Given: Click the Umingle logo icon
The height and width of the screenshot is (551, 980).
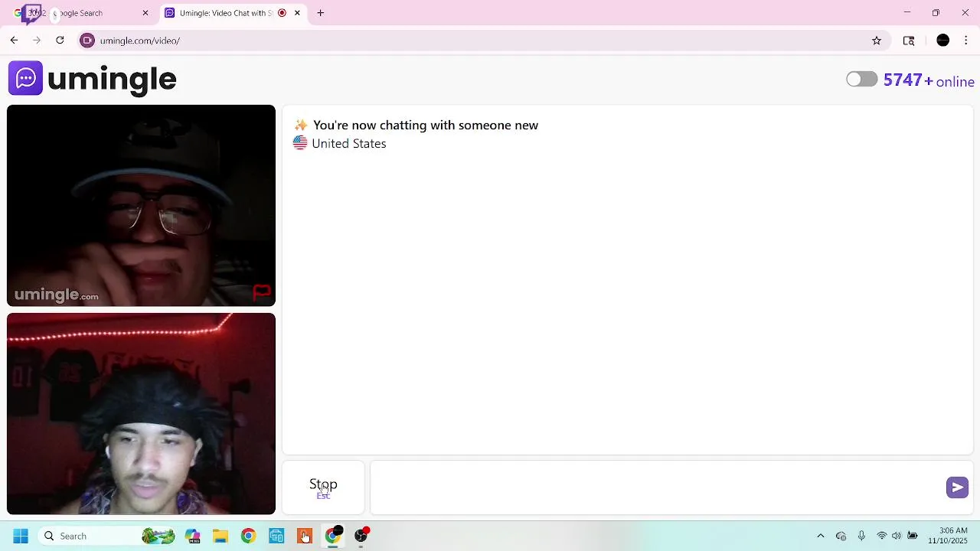Looking at the screenshot, I should tap(25, 78).
